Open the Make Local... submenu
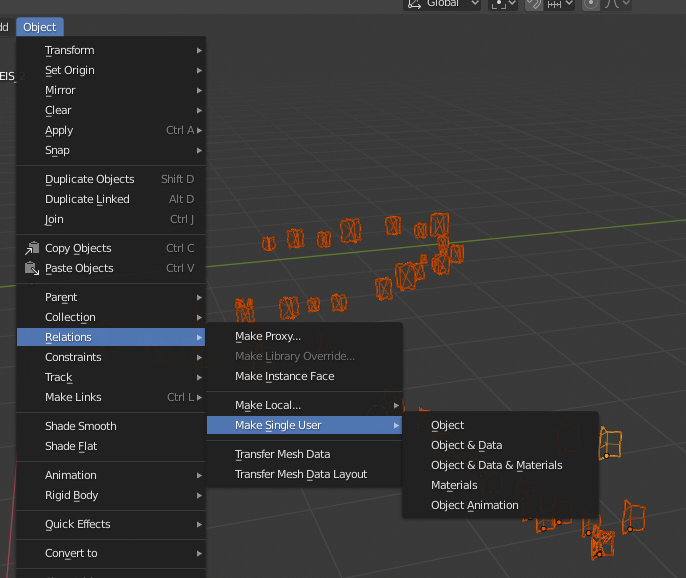The image size is (686, 578). [x=304, y=405]
